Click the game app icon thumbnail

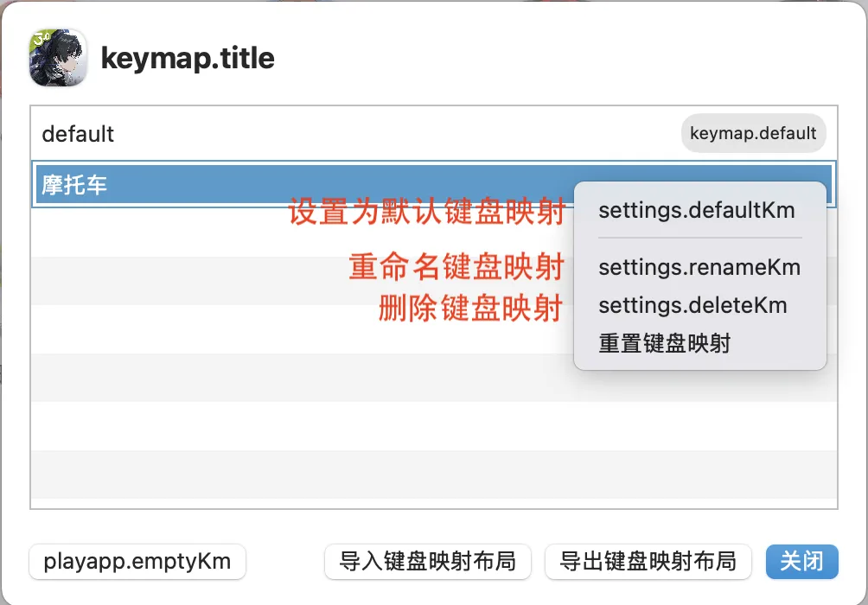pos(58,58)
